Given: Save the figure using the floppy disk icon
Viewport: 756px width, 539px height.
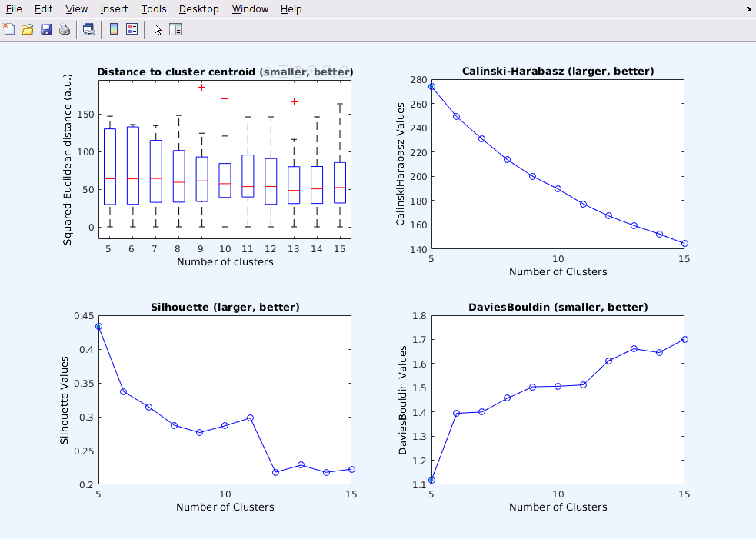Looking at the screenshot, I should coord(46,30).
